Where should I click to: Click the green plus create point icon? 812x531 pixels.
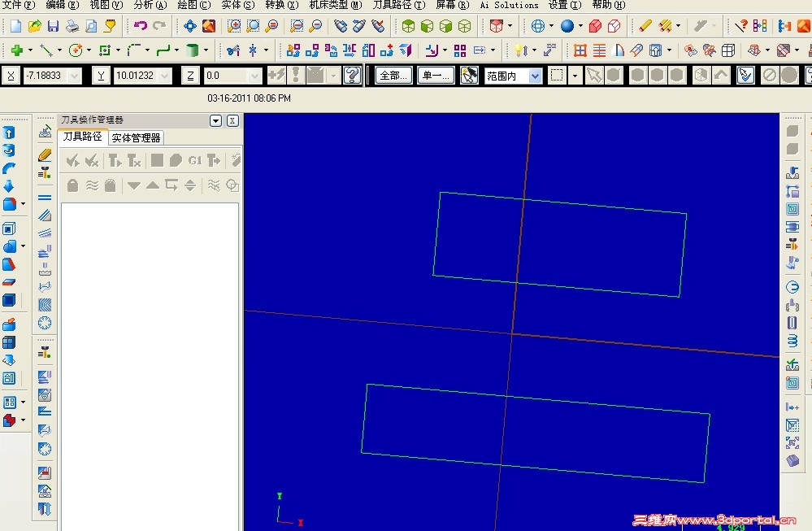pyautogui.click(x=16, y=50)
